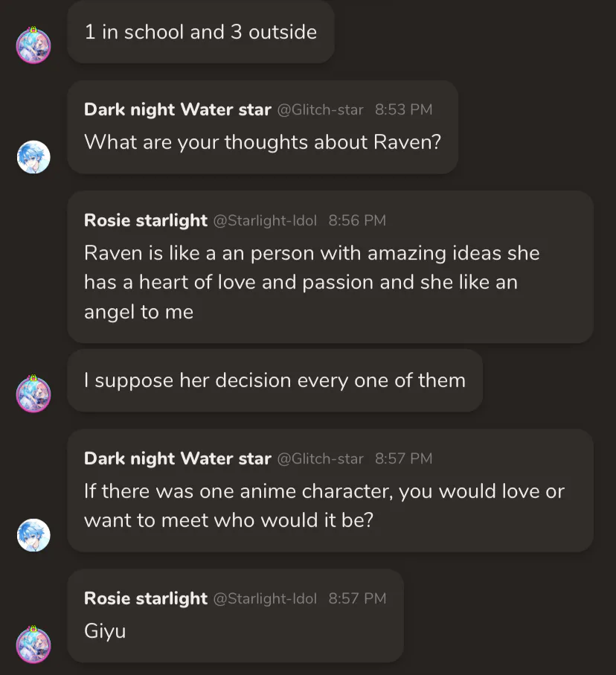616x675 pixels.
Task: Click the @Starlight-Idol handle at 8:56 PM
Action: 265,221
